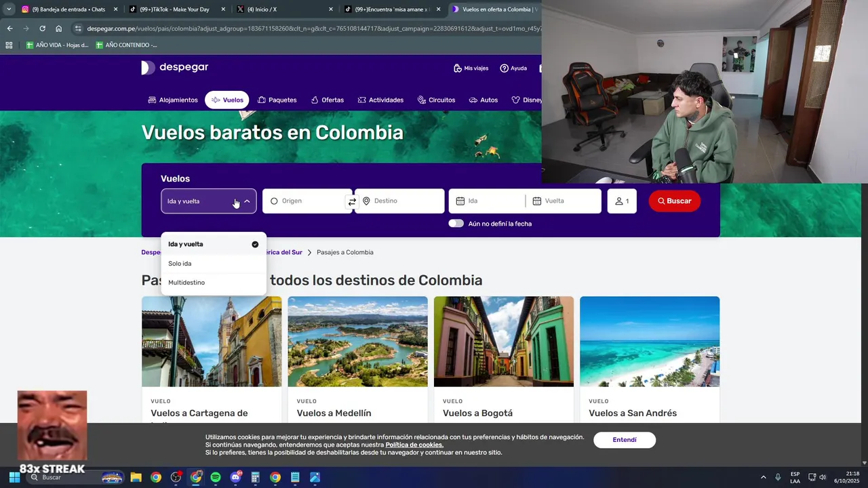The width and height of the screenshot is (868, 488).
Task: Open the Alojamientos section
Action: click(173, 100)
